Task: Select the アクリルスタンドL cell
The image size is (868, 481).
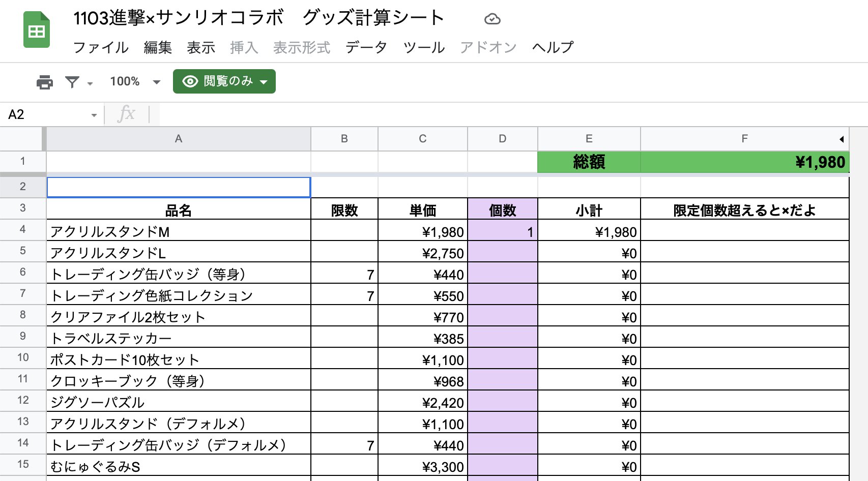Action: pos(179,252)
